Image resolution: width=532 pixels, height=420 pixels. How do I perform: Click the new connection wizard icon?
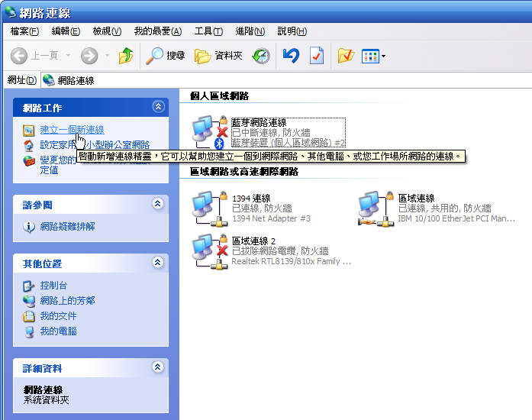click(x=29, y=130)
